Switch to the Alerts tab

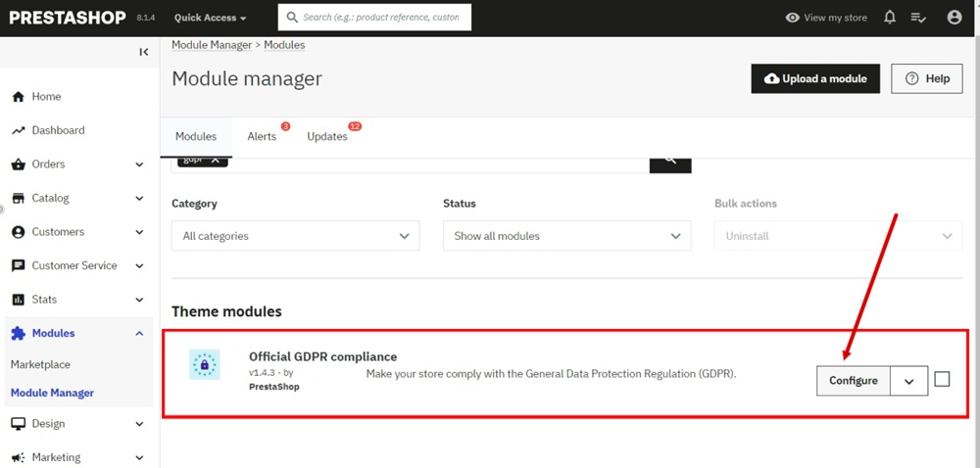[x=262, y=136]
